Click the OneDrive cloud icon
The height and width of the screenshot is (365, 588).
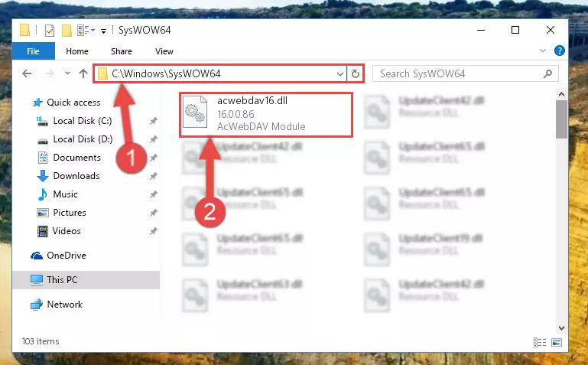pyautogui.click(x=37, y=256)
